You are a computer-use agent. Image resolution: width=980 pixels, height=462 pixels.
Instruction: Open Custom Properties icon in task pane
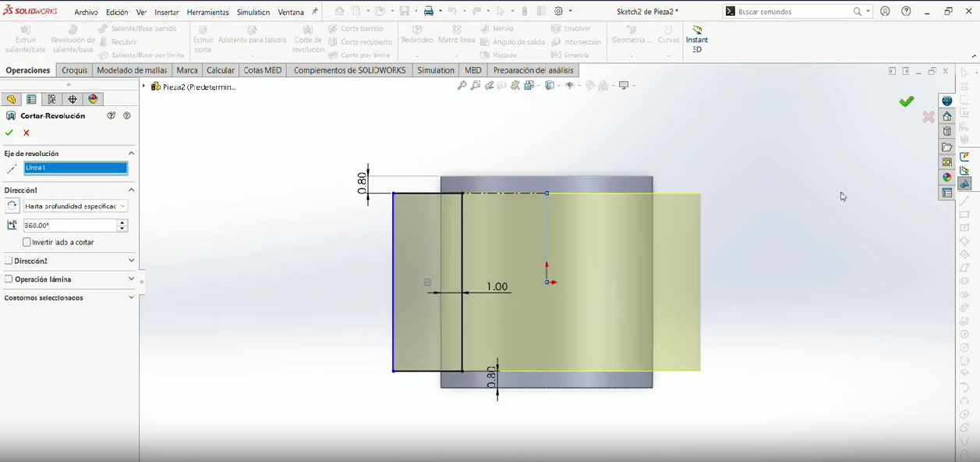(947, 193)
